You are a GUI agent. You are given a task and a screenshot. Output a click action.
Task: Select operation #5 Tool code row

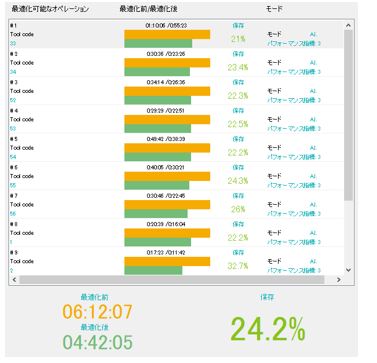(176, 148)
